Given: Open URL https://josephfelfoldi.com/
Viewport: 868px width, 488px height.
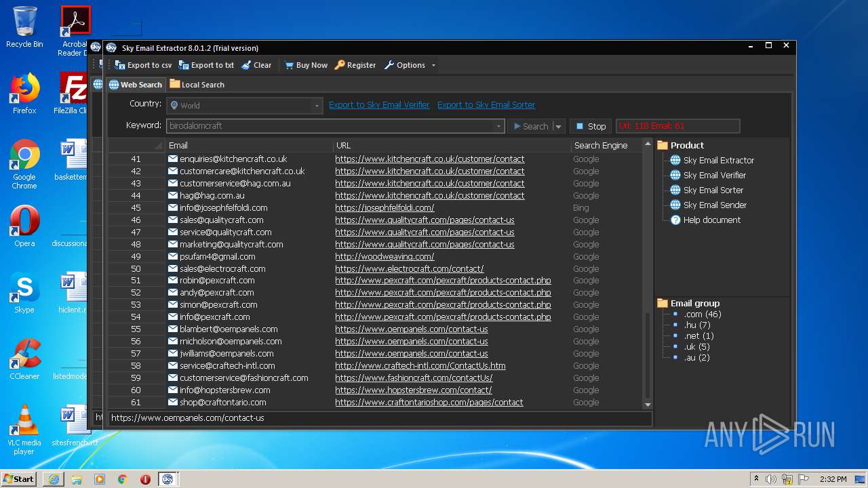Looking at the screenshot, I should tap(384, 208).
